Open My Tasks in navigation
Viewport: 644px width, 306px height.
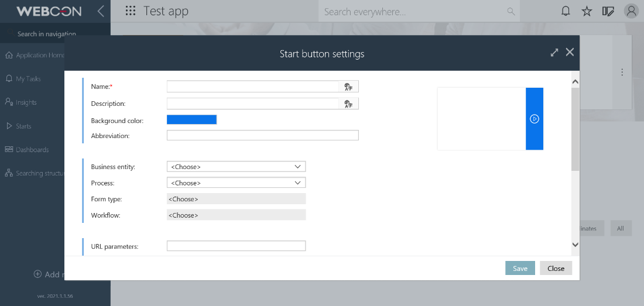click(28, 79)
